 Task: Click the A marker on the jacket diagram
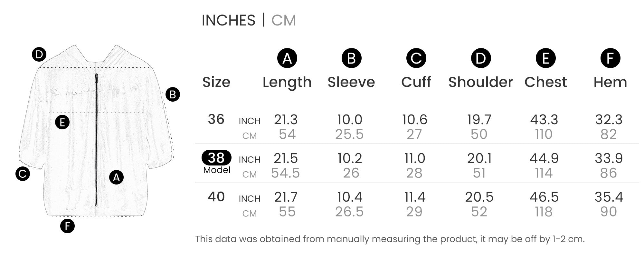[116, 177]
